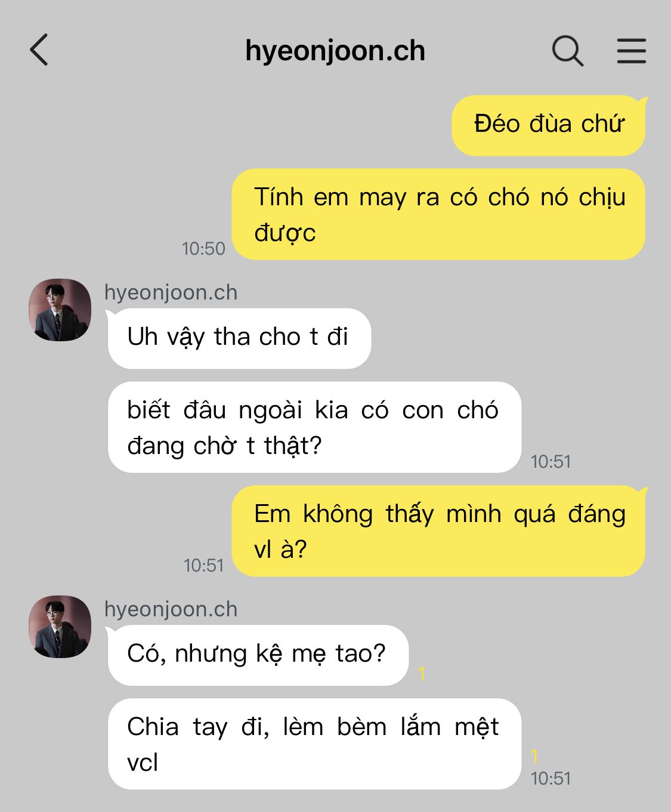Screen dimensions: 671x812
Task: Tap the 10:51 timestamp beside "đang chờ t thật?"
Action: [551, 461]
